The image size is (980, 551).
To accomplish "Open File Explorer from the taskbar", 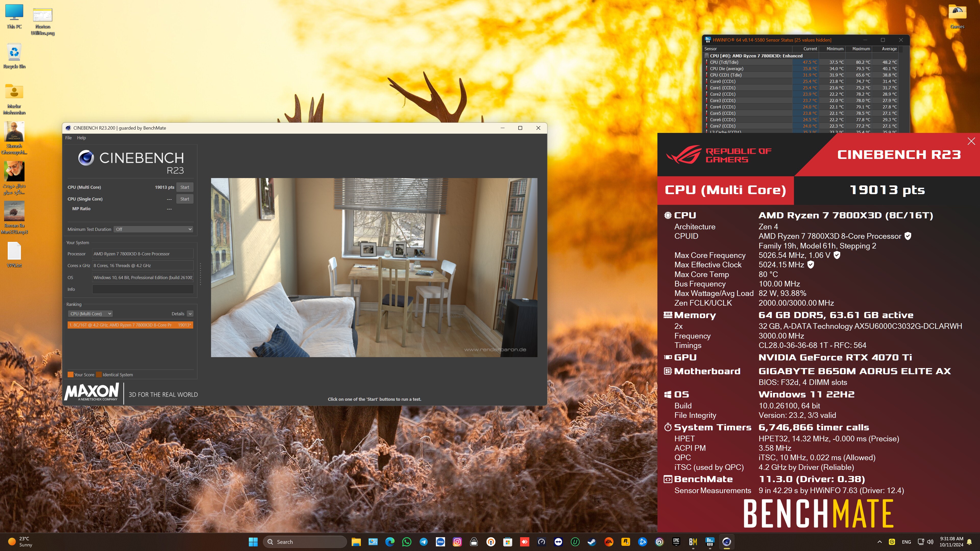I will pos(356,542).
